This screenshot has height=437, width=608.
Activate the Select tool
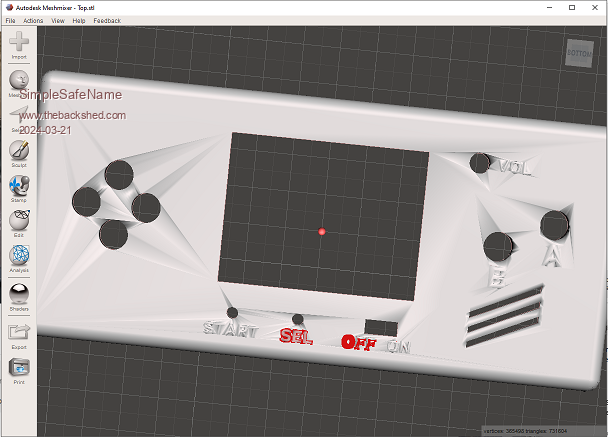(x=19, y=116)
